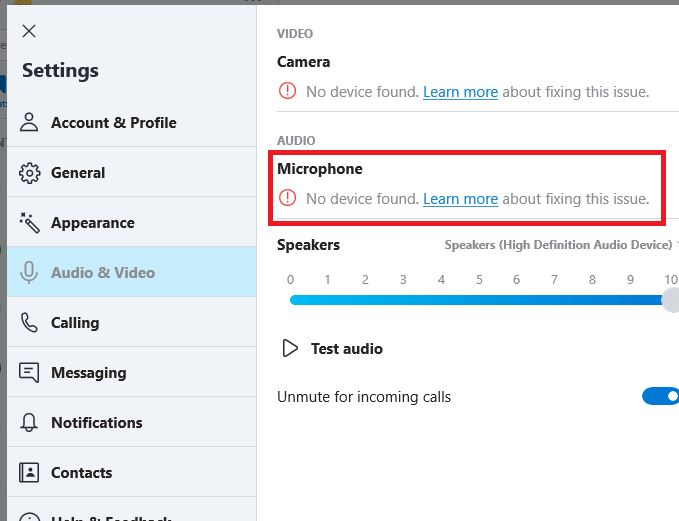This screenshot has width=679, height=521.
Task: Click the speaker volume slider handle
Action: (x=670, y=300)
